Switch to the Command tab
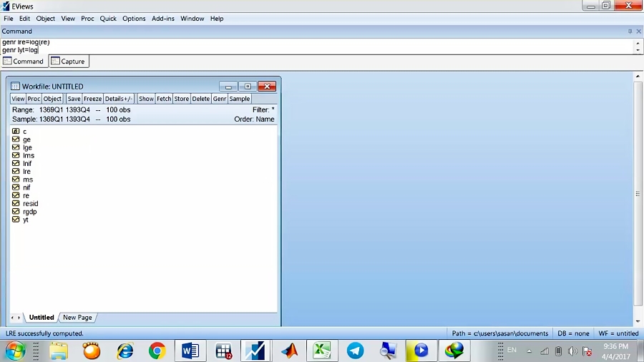Viewport: 644px width, 362px height. [x=24, y=61]
